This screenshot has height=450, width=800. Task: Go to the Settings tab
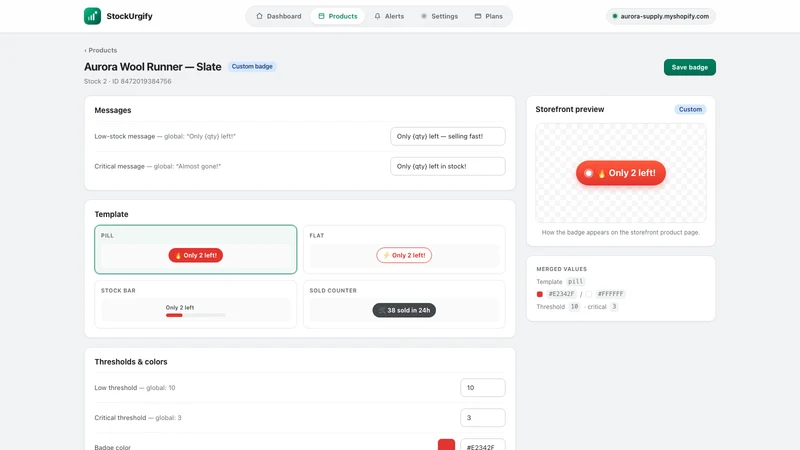pyautogui.click(x=439, y=16)
